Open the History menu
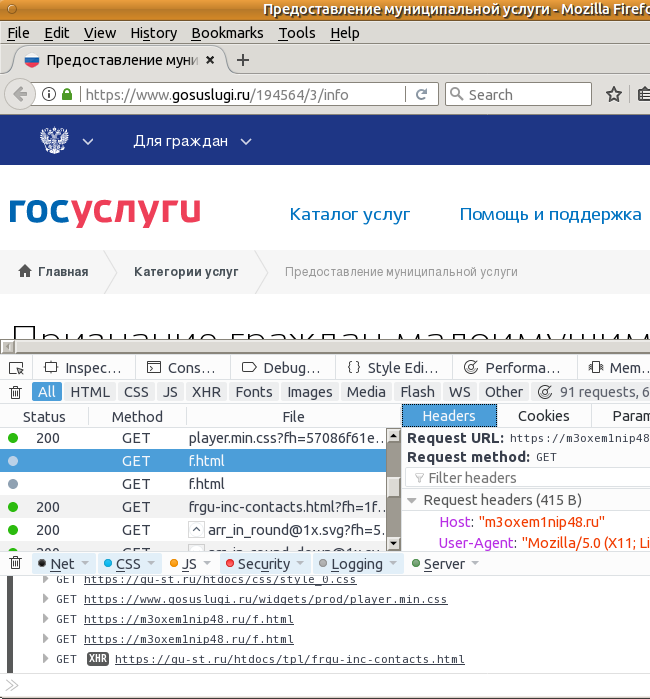The image size is (650, 699). (154, 33)
